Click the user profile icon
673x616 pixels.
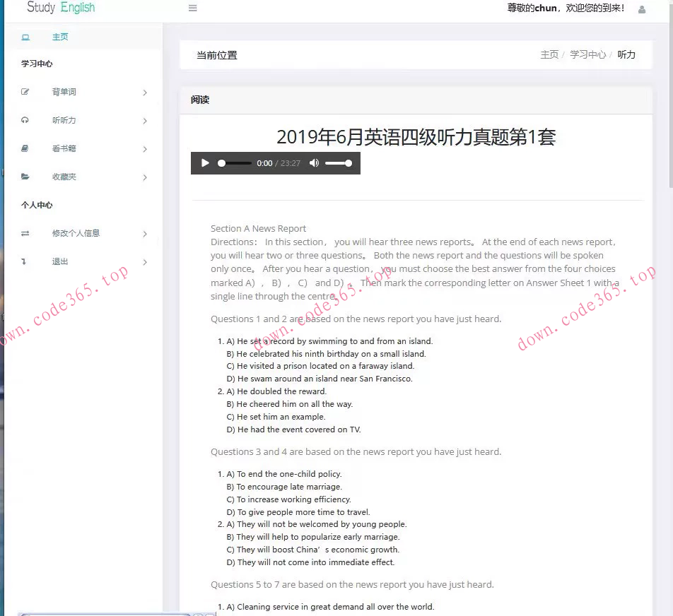642,9
